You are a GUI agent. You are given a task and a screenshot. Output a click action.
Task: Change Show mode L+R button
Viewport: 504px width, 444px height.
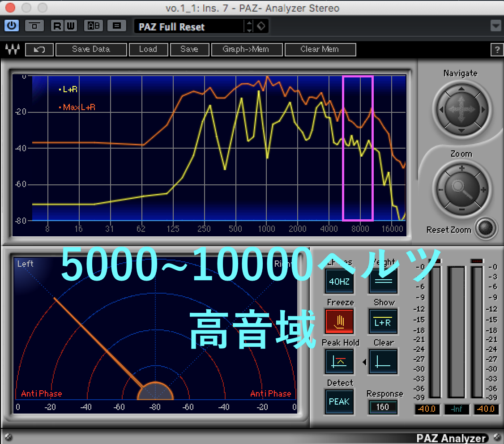383,321
